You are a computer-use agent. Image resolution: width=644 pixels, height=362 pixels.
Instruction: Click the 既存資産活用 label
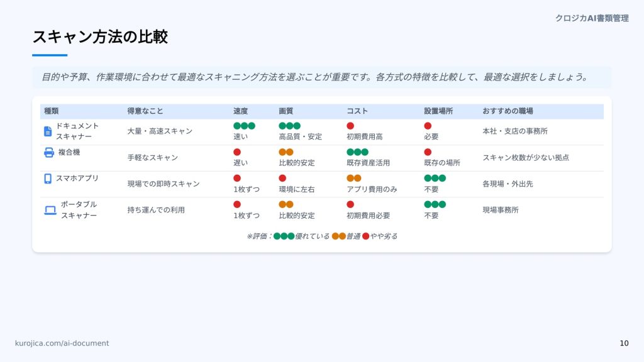(369, 163)
